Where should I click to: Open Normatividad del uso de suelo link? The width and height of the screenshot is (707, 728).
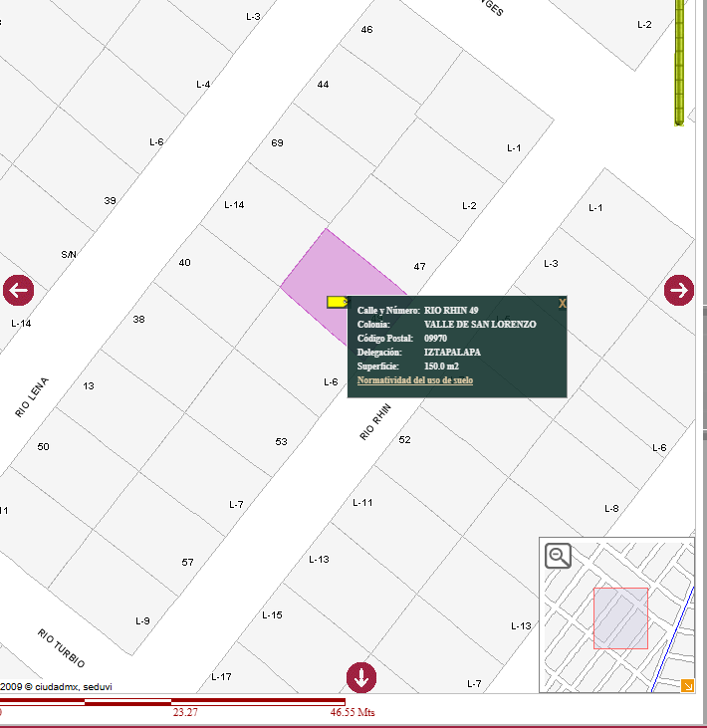pos(415,380)
